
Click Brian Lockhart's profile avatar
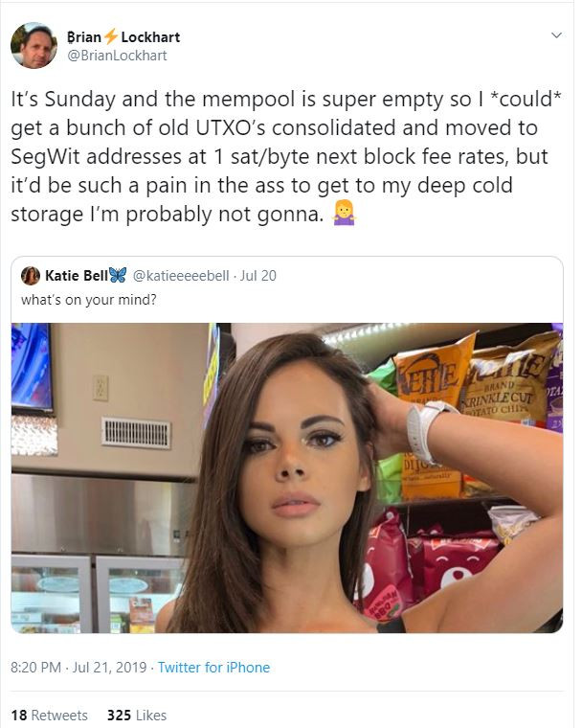tap(34, 46)
